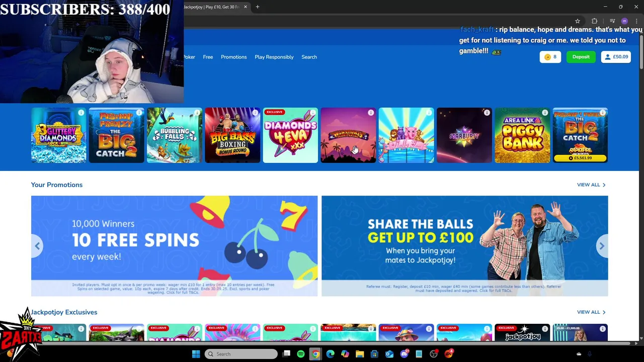Open Discord from taskbar
The image size is (644, 362).
pyautogui.click(x=404, y=354)
